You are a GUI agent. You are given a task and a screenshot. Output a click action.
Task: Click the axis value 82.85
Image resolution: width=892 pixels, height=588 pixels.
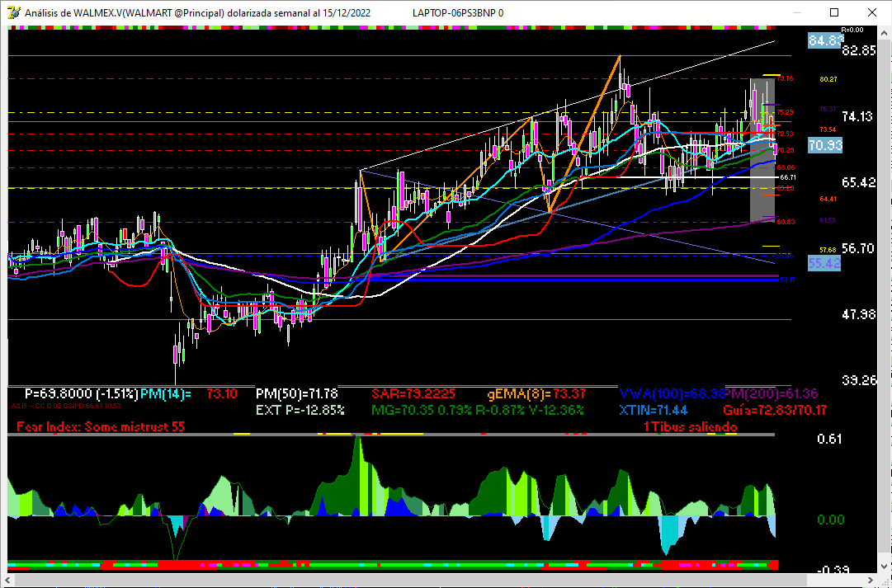click(x=859, y=50)
